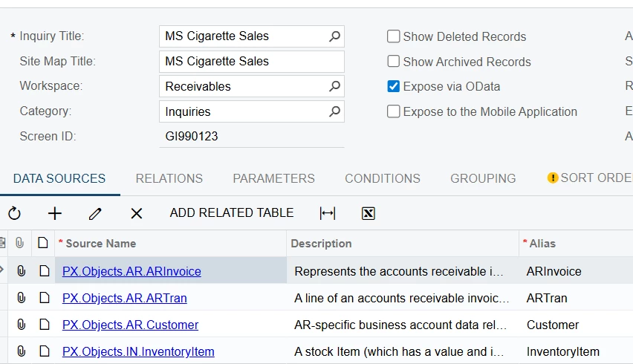633x364 pixels.
Task: Click the Site Map Title input field
Action: (x=251, y=61)
